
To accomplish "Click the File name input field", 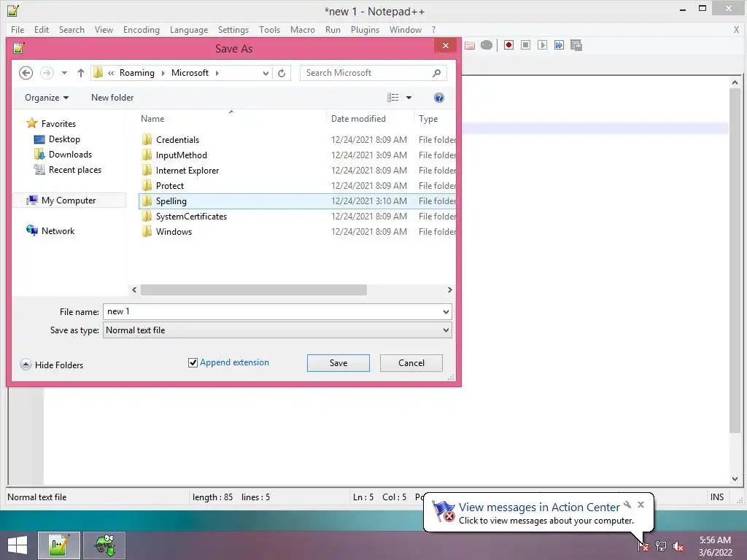I will click(x=273, y=312).
